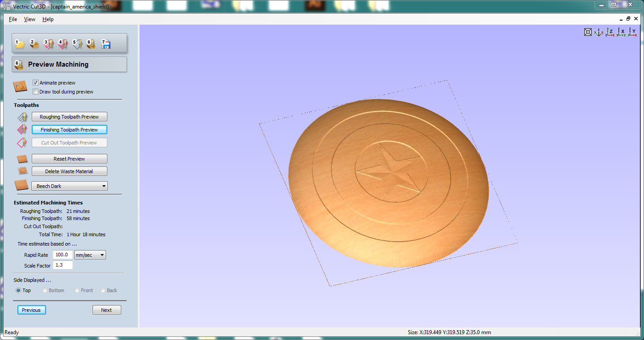This screenshot has width=644, height=340.
Task: Click the 'Estimated Machining Times' heading
Action: (48, 203)
